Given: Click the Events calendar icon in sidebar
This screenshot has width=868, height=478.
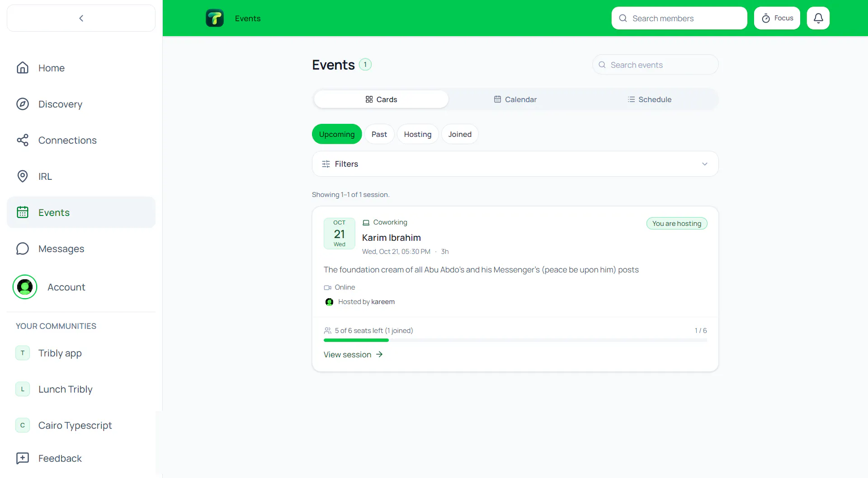Looking at the screenshot, I should (23, 212).
